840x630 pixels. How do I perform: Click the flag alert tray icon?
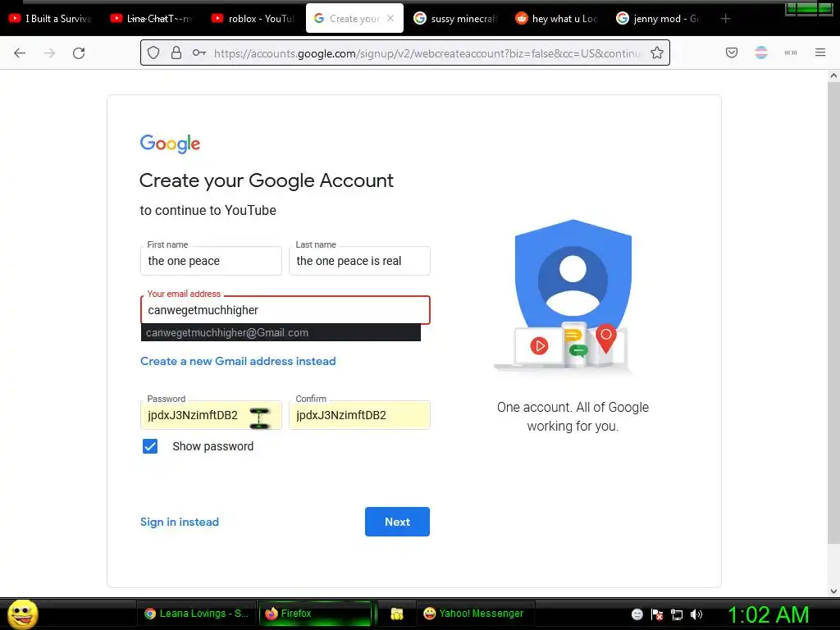[x=657, y=614]
